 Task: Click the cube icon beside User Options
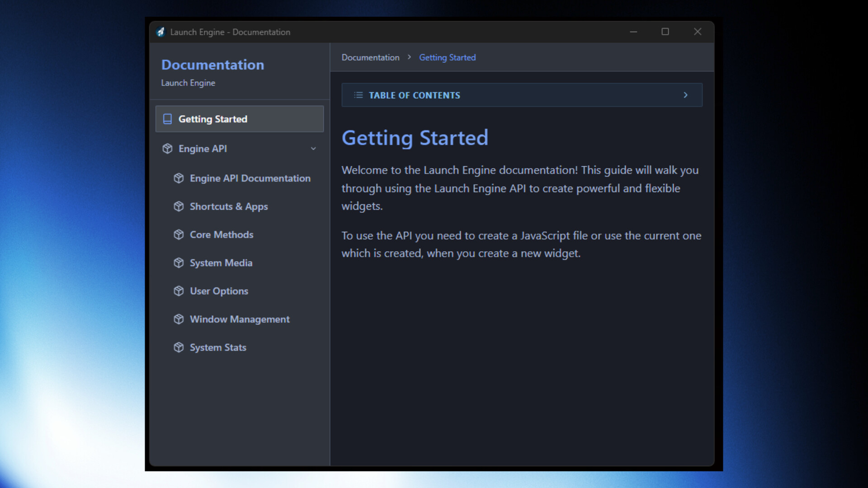[179, 291]
